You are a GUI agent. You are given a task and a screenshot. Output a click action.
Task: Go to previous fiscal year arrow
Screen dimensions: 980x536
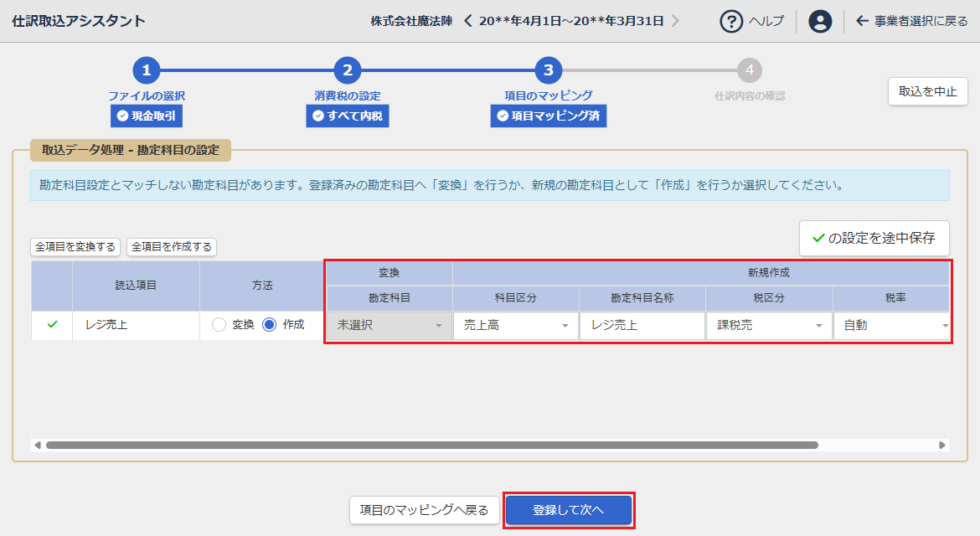(x=468, y=21)
